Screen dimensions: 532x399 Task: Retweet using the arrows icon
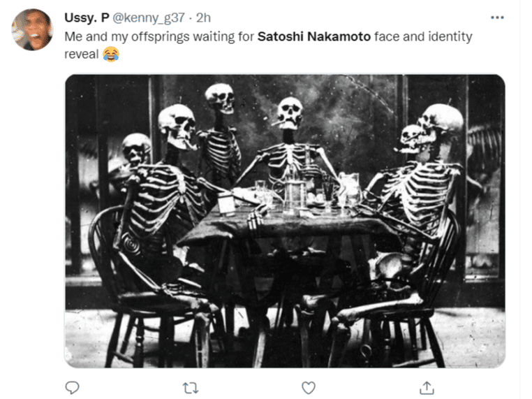191,387
